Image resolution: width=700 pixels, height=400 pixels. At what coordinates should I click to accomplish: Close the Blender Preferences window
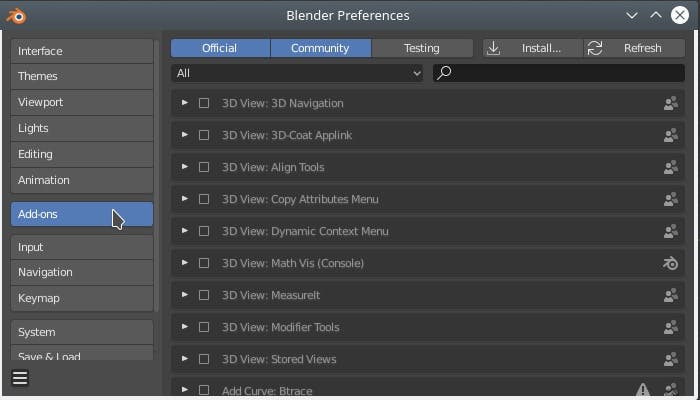click(680, 15)
